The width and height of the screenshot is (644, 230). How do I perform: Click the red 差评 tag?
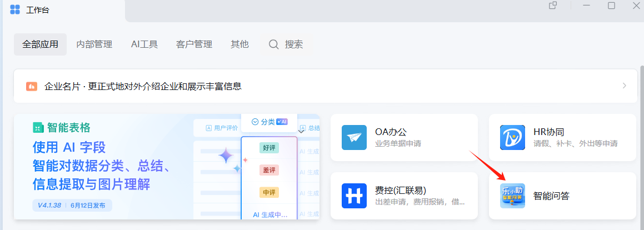(x=269, y=170)
